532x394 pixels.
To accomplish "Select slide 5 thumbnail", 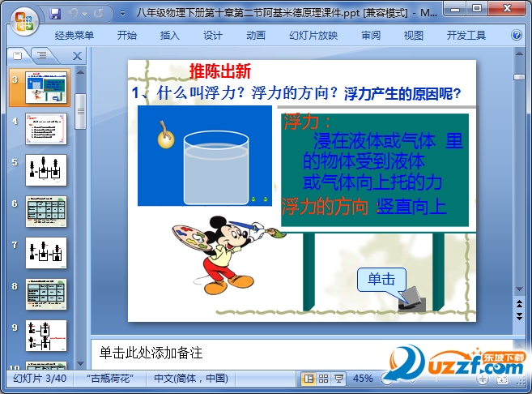I will pyautogui.click(x=46, y=170).
